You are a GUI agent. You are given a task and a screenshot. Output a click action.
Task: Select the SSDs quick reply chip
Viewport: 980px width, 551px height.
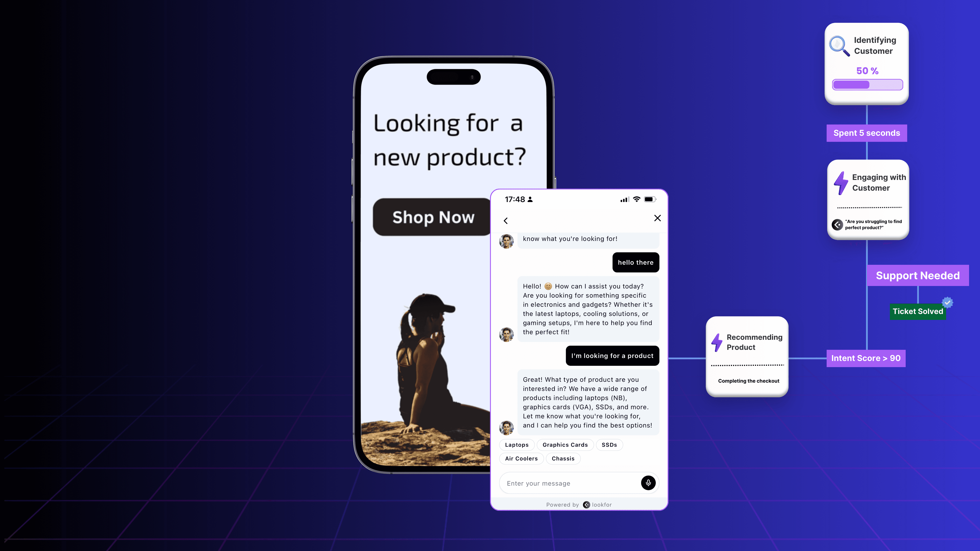(609, 445)
